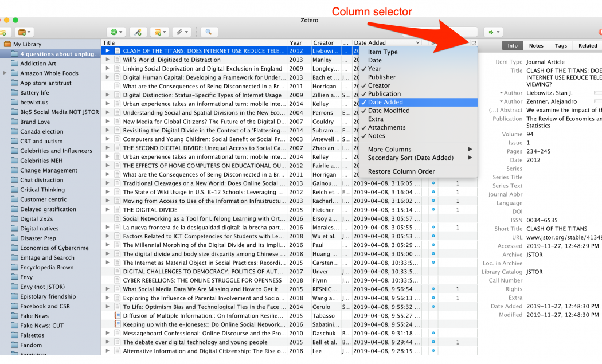Open Advanced Search with the magnifier icon
Viewport: 602px width, 364px height.
(209, 32)
